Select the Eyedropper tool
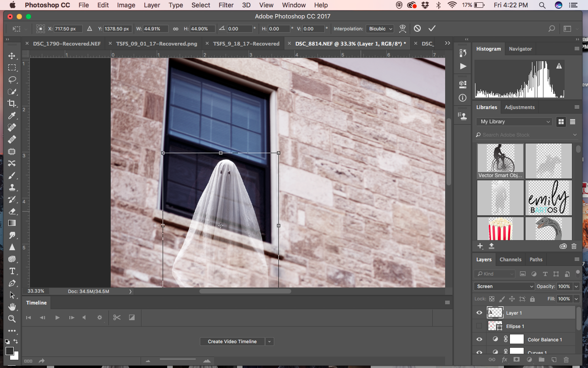 (x=12, y=115)
